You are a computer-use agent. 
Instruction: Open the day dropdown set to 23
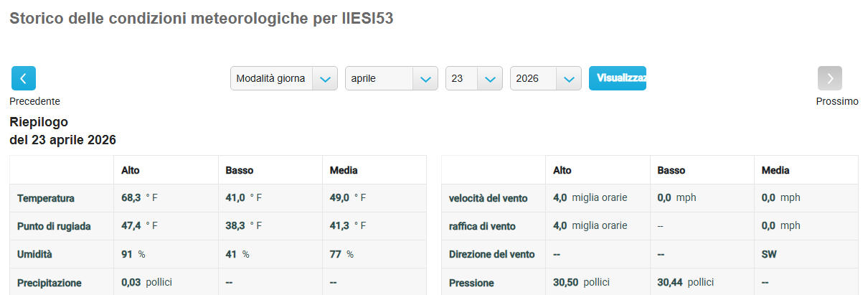[473, 78]
